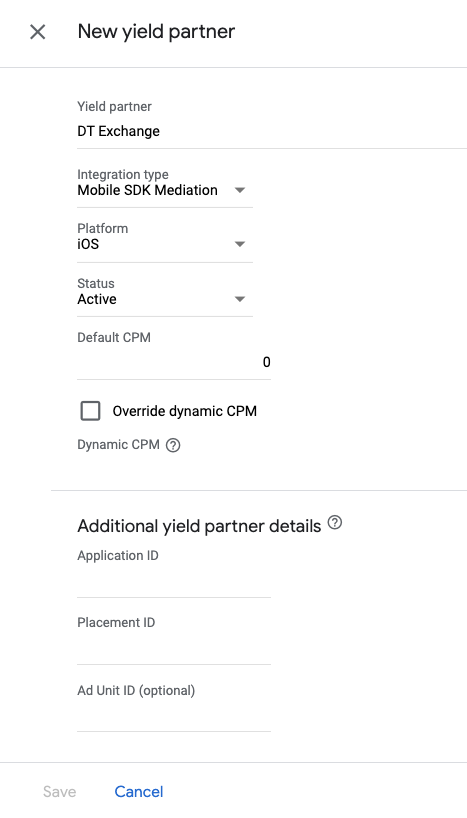This screenshot has height=818, width=467.
Task: Open the Platform dropdown arrow
Action: point(240,244)
